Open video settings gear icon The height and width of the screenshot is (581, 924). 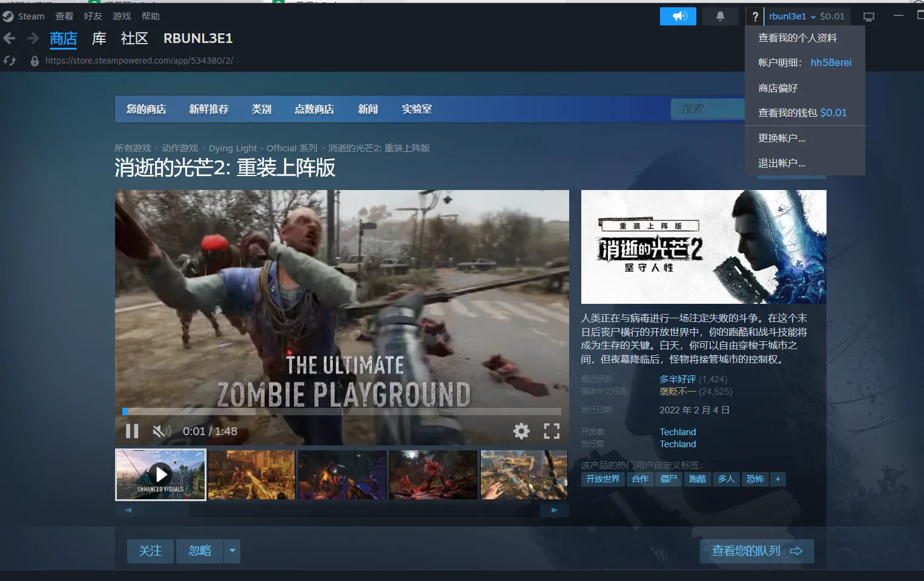coord(521,431)
